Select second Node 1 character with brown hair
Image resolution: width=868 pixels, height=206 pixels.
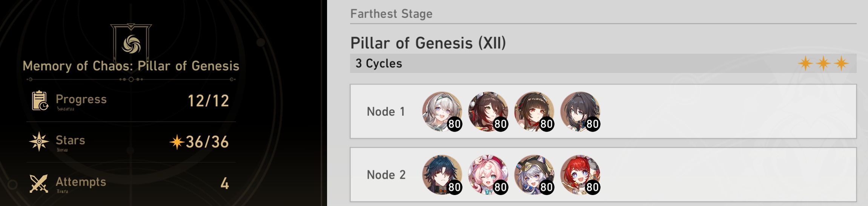(488, 112)
